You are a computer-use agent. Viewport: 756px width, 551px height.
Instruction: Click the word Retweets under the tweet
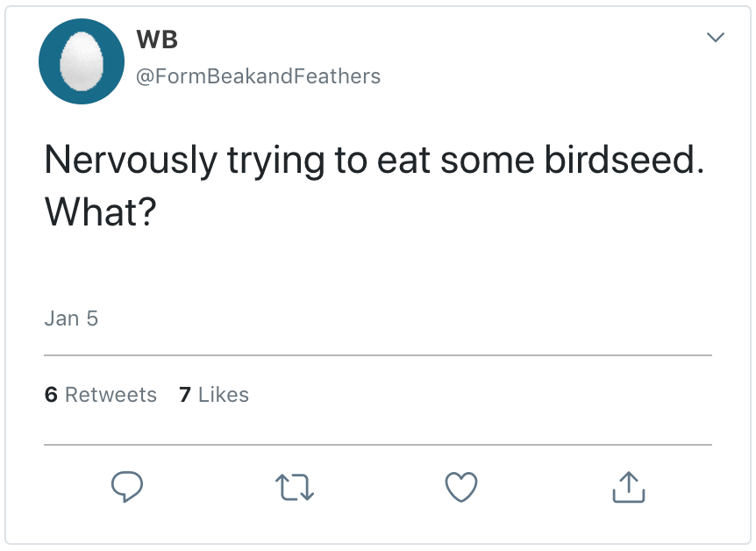111,395
